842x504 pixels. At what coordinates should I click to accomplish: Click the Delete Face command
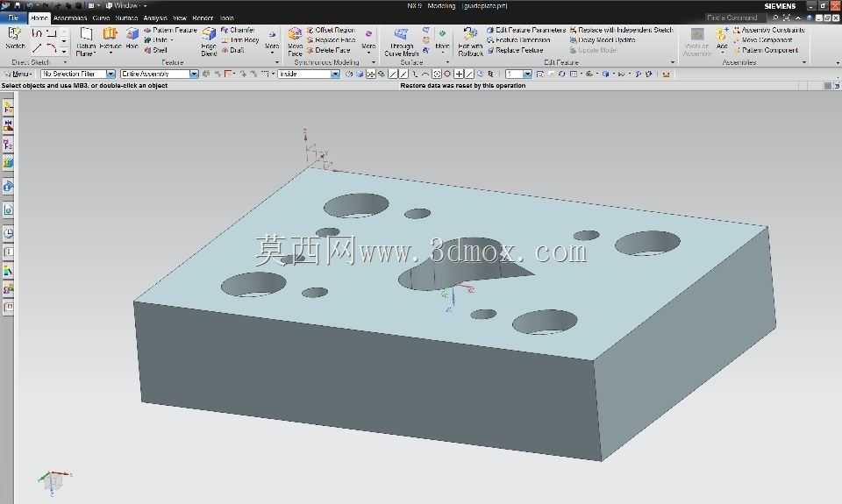(x=328, y=50)
